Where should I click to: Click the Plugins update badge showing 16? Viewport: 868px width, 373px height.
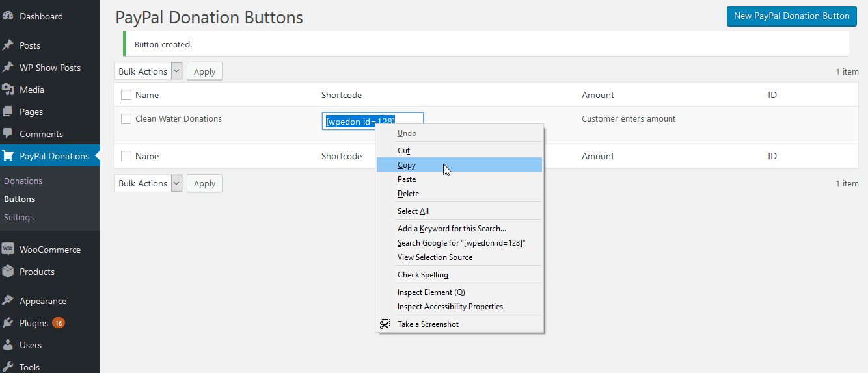coord(59,323)
